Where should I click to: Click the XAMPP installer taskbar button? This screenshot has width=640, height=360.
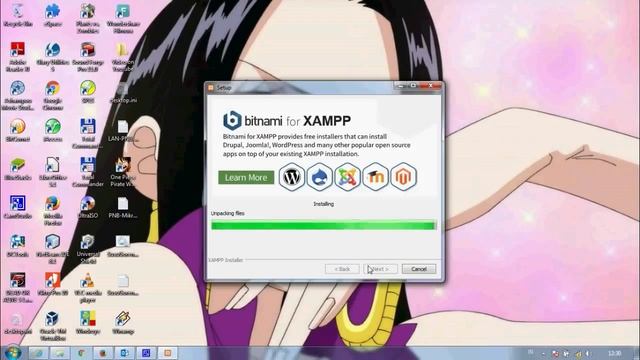click(168, 353)
